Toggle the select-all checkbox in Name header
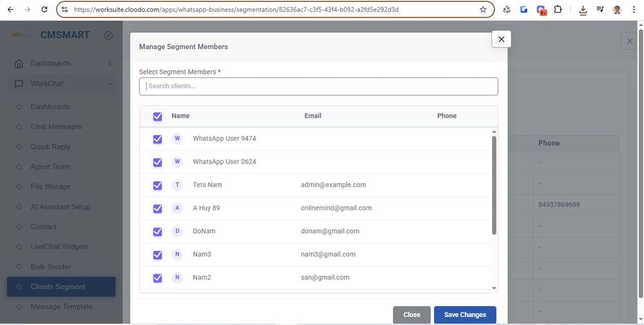The width and height of the screenshot is (644, 325). pyautogui.click(x=157, y=116)
